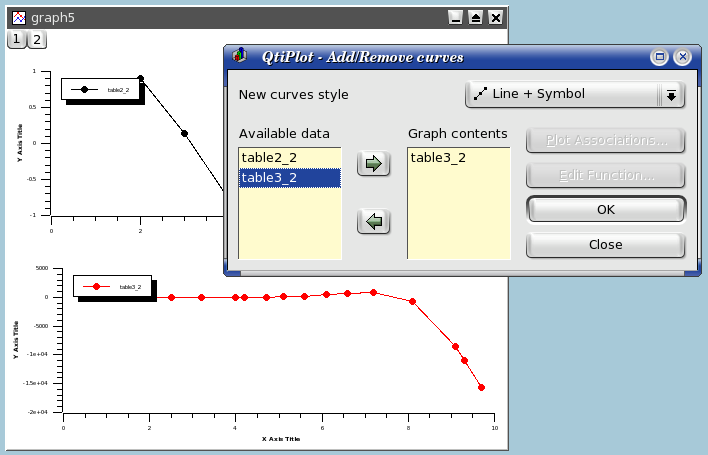Switch to layer 2 button

coord(36,39)
